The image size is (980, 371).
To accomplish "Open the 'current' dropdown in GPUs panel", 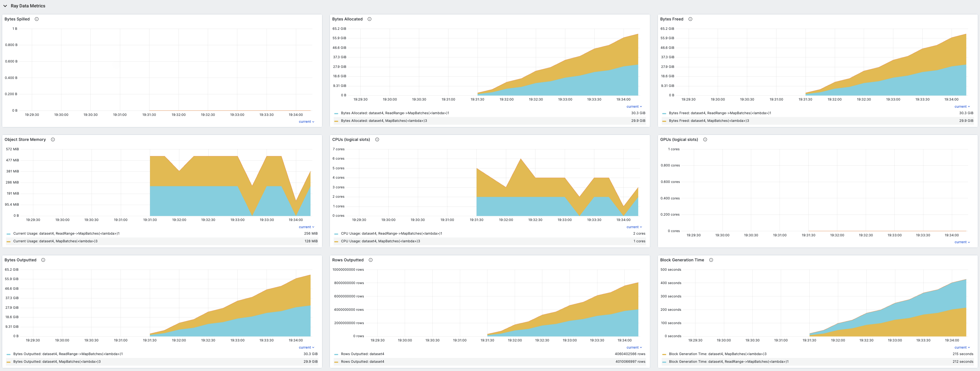I will click(962, 242).
